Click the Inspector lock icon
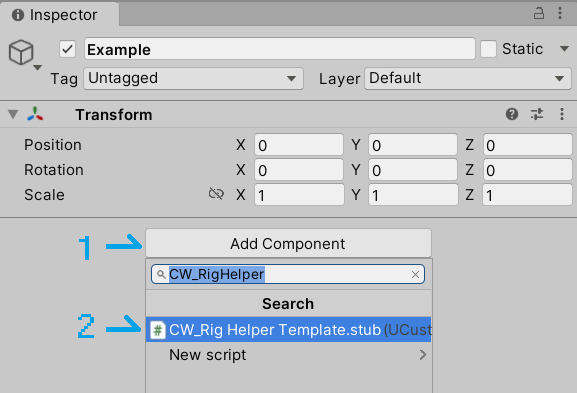 click(x=539, y=13)
